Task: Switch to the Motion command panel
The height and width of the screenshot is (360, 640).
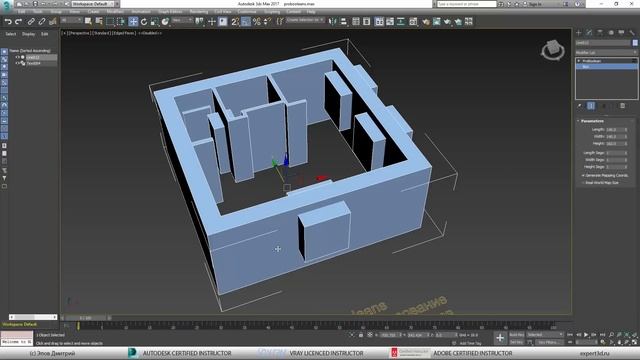Action: 611,33
